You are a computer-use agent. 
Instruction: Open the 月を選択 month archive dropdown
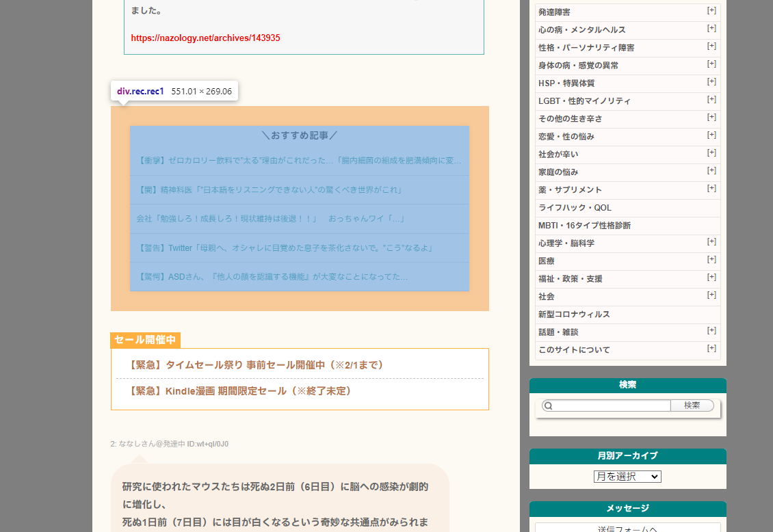pyautogui.click(x=627, y=476)
